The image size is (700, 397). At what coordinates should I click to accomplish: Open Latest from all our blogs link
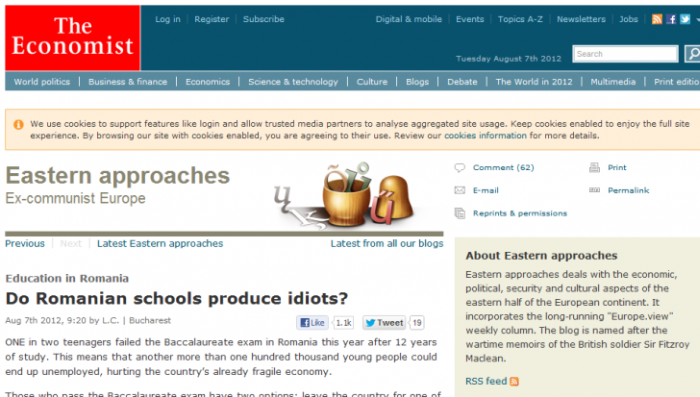tap(387, 243)
